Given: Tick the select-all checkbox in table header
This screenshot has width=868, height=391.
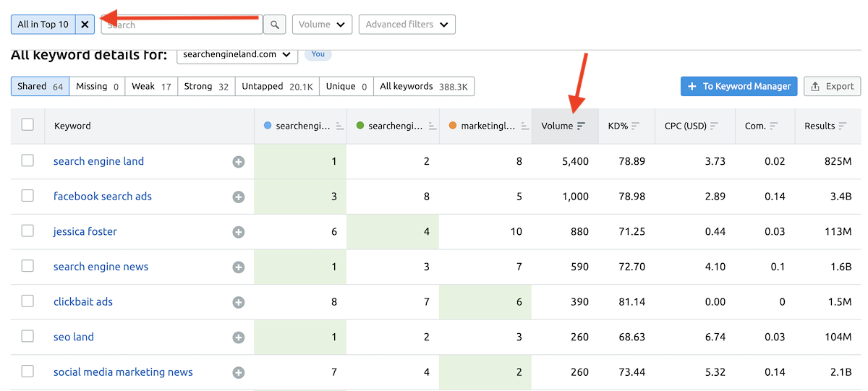Looking at the screenshot, I should 27,125.
